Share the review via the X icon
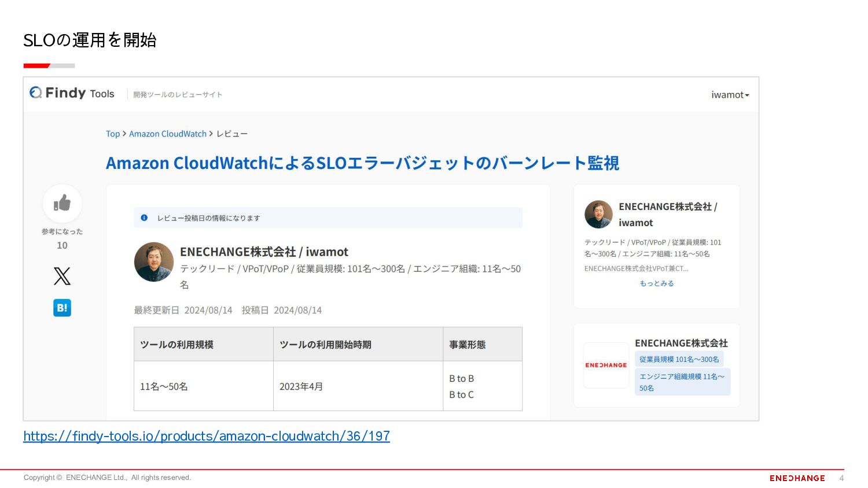 tap(62, 276)
